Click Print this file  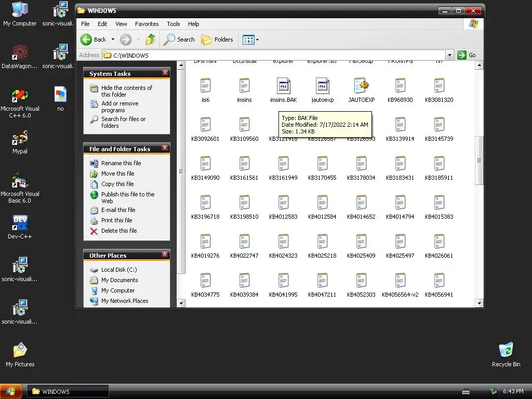[116, 220]
